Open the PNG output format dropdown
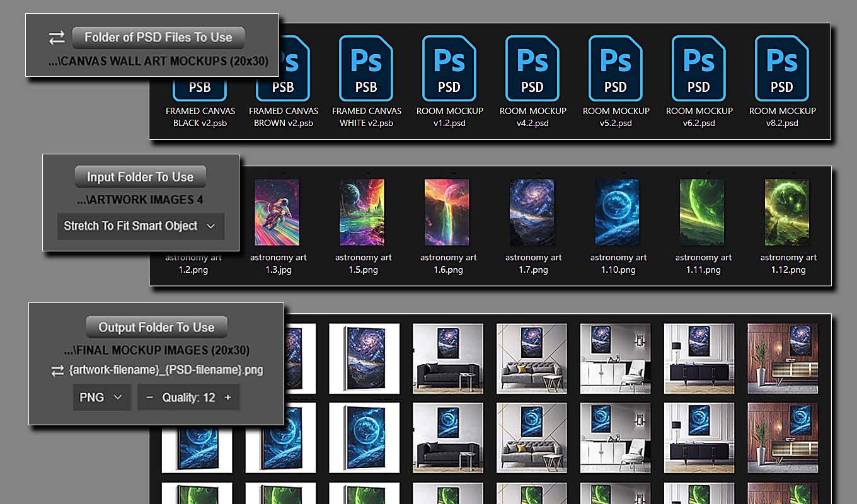 pyautogui.click(x=101, y=397)
